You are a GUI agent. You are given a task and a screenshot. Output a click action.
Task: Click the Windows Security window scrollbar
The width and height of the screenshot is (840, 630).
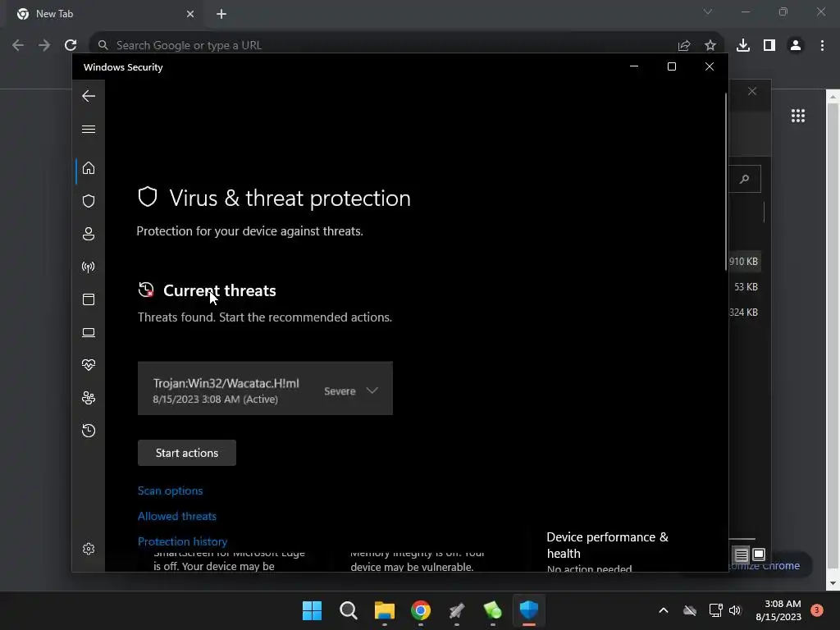(726, 182)
